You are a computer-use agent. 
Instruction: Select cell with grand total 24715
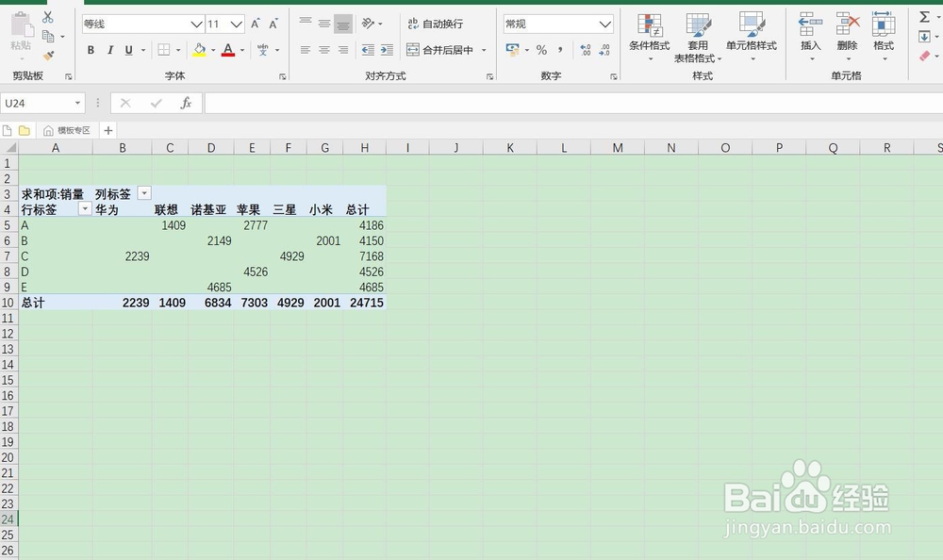click(364, 303)
